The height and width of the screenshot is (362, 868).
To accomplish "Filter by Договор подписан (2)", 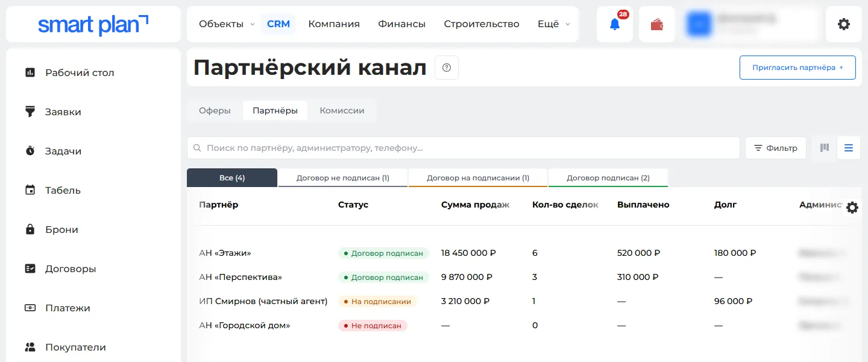I will click(x=608, y=177).
